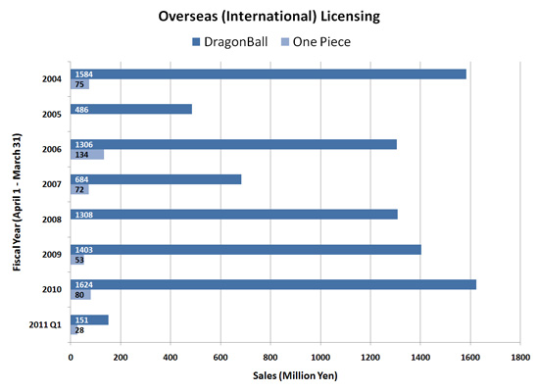Viewport: 539px width, 392px height.
Task: Select the DragonBall 2009 bar labeled 1403
Action: tap(246, 250)
